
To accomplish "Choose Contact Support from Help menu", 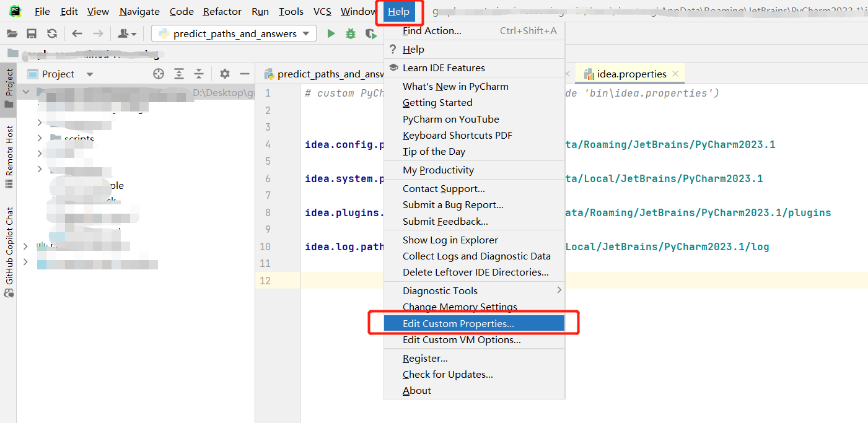I will pyautogui.click(x=474, y=188).
